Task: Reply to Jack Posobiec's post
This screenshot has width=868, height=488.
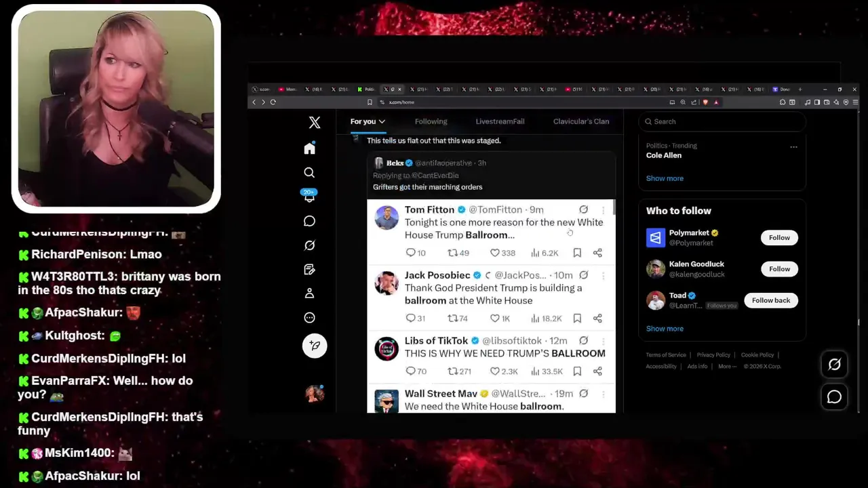Action: coord(416,319)
